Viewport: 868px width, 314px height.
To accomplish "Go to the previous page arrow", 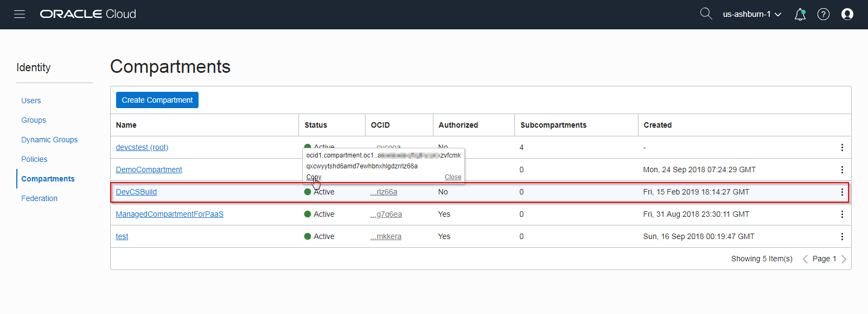I will pos(805,259).
